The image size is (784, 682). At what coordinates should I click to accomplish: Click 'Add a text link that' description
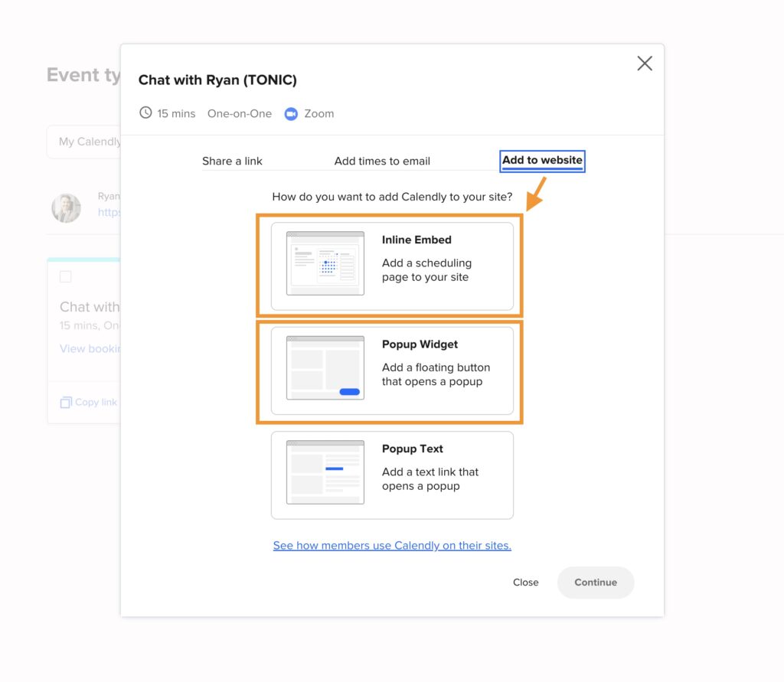(430, 479)
